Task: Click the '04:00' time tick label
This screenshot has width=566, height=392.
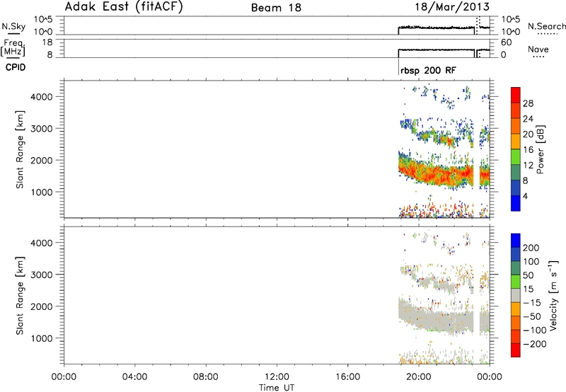Action: click(134, 377)
